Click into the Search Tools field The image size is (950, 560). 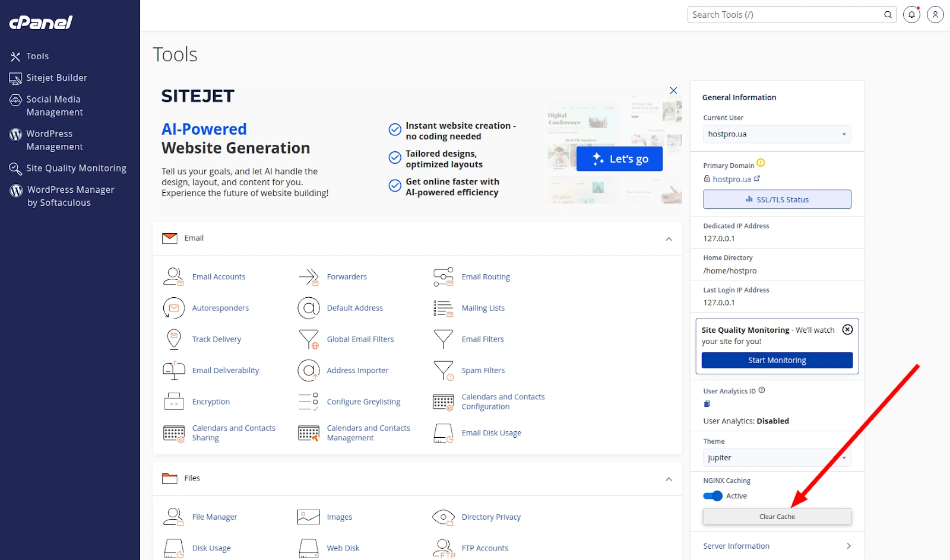(x=785, y=15)
